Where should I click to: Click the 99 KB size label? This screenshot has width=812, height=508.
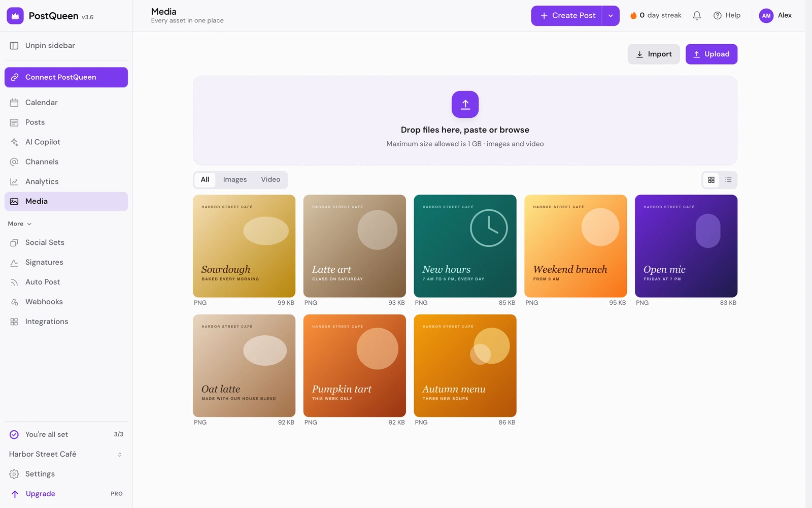pyautogui.click(x=286, y=303)
